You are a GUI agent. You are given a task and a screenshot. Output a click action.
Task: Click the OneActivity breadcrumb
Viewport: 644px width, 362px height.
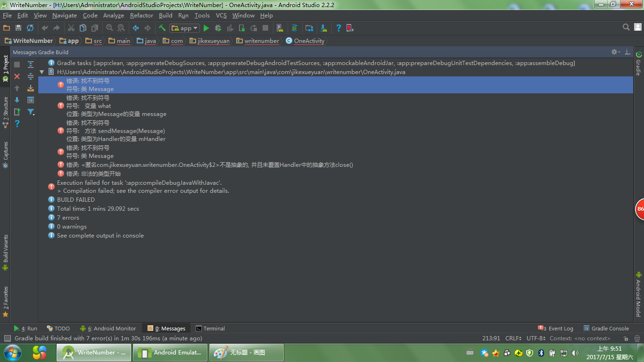pyautogui.click(x=305, y=41)
